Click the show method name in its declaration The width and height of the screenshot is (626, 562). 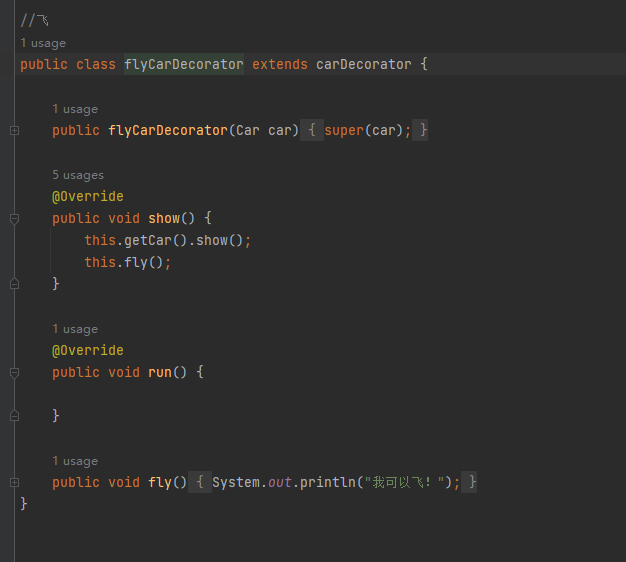tap(164, 218)
